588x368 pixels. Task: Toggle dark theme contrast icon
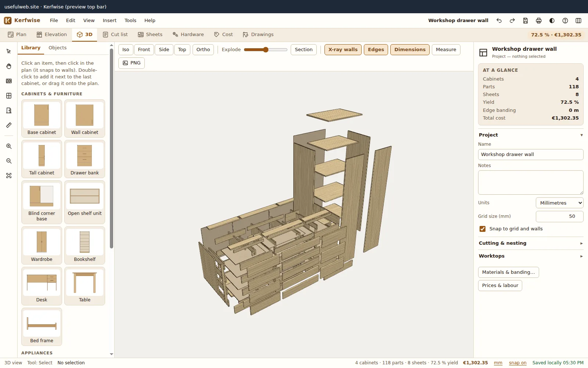pos(552,21)
